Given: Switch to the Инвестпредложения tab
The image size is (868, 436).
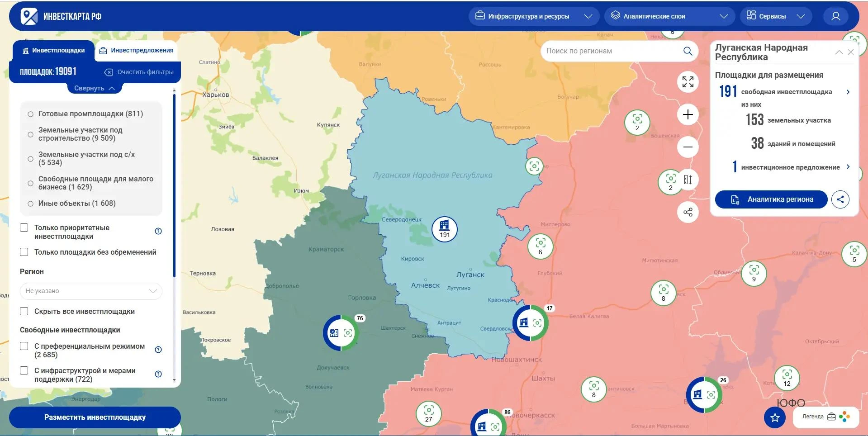Looking at the screenshot, I should (137, 50).
